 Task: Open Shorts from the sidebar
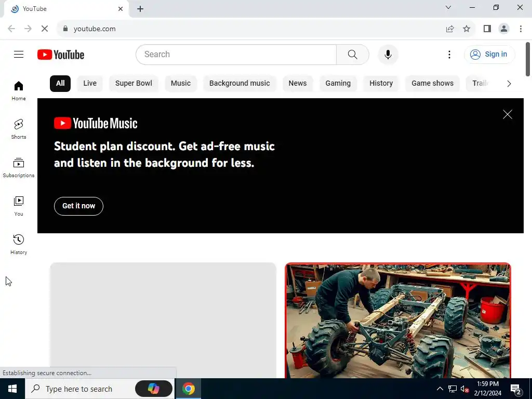pyautogui.click(x=19, y=129)
